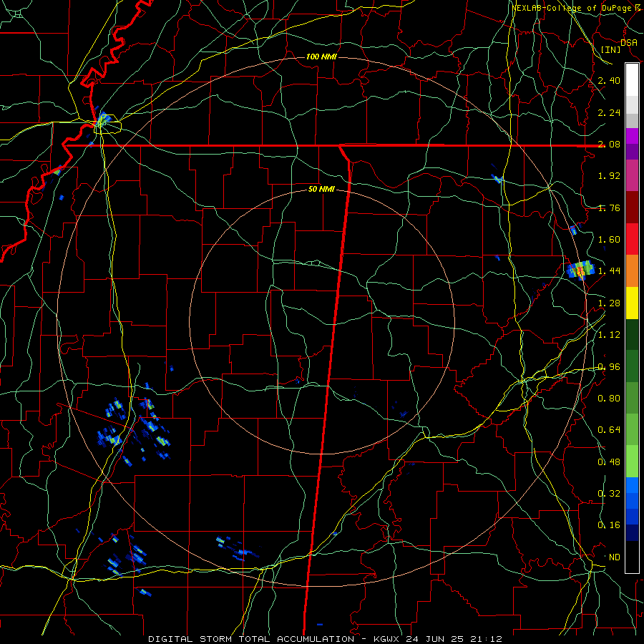Click the 50 NMI range ring label

[x=321, y=190]
